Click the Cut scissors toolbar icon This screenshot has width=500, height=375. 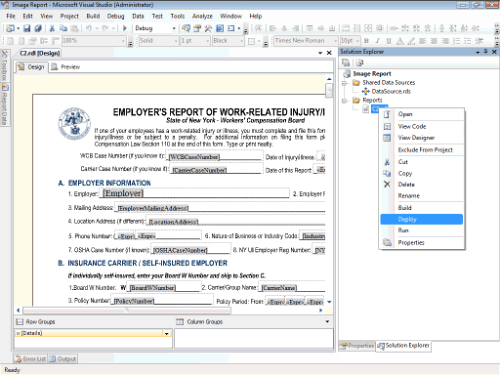tap(52, 28)
